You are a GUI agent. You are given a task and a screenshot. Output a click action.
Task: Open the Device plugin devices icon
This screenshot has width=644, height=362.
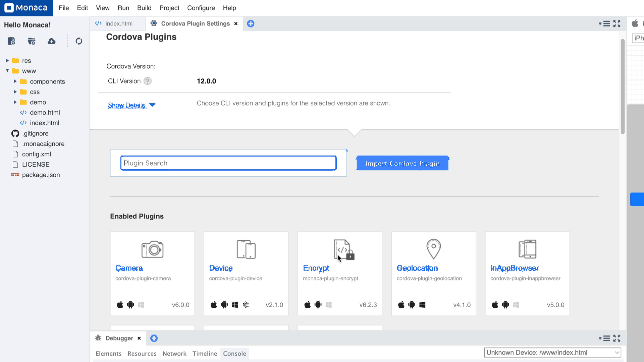(246, 249)
